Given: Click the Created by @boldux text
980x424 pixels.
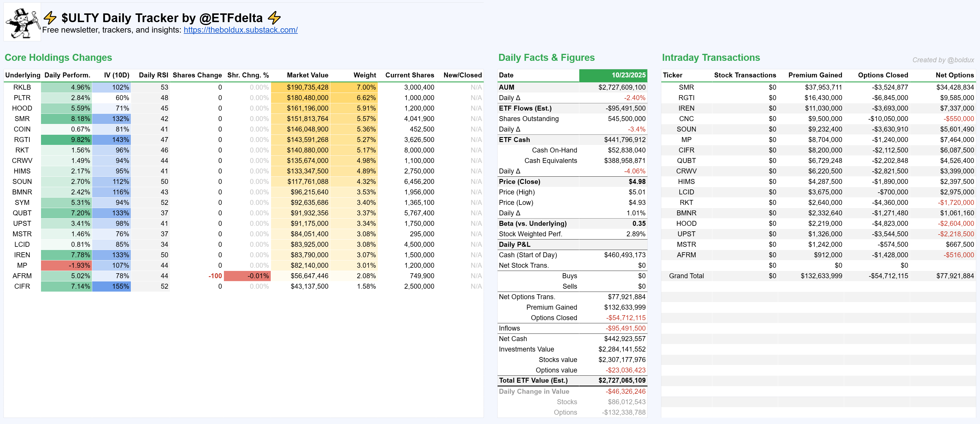Looking at the screenshot, I should (x=943, y=60).
